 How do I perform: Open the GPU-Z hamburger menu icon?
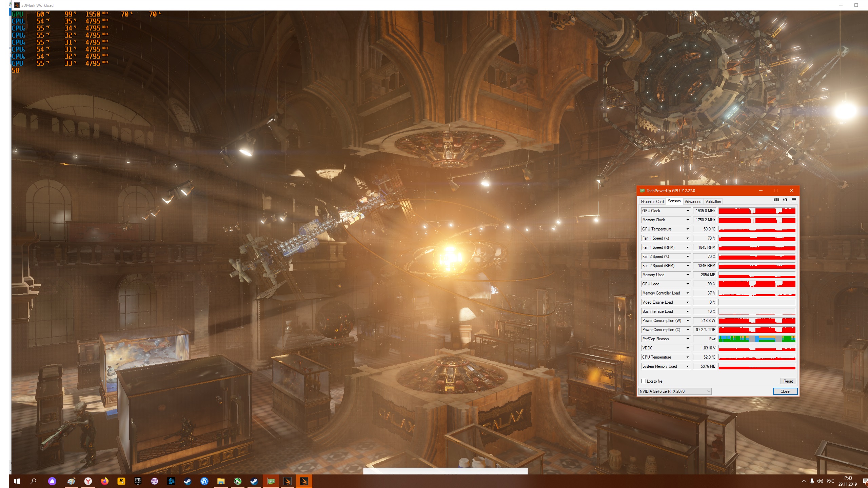[x=794, y=200]
